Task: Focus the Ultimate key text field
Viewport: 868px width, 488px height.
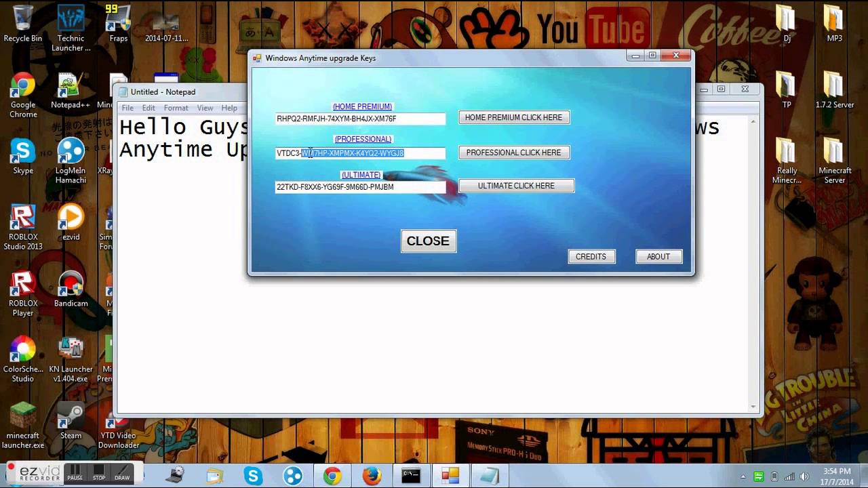Action: 360,187
